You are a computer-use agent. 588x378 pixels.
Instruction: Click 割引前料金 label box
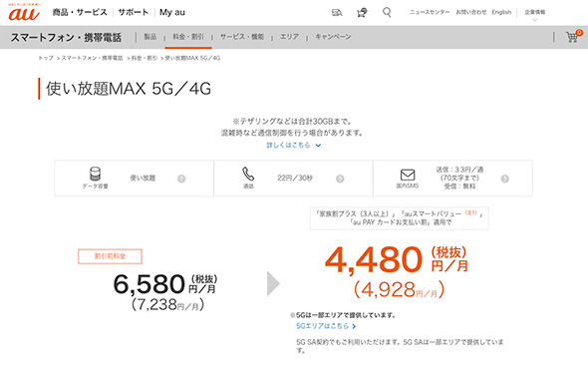[x=110, y=256]
